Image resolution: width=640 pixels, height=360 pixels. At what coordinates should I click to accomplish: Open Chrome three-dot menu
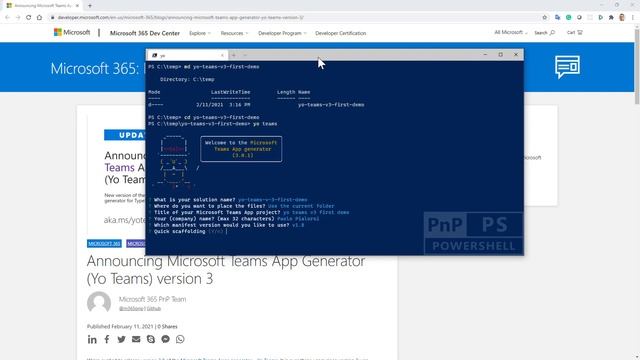pos(633,18)
